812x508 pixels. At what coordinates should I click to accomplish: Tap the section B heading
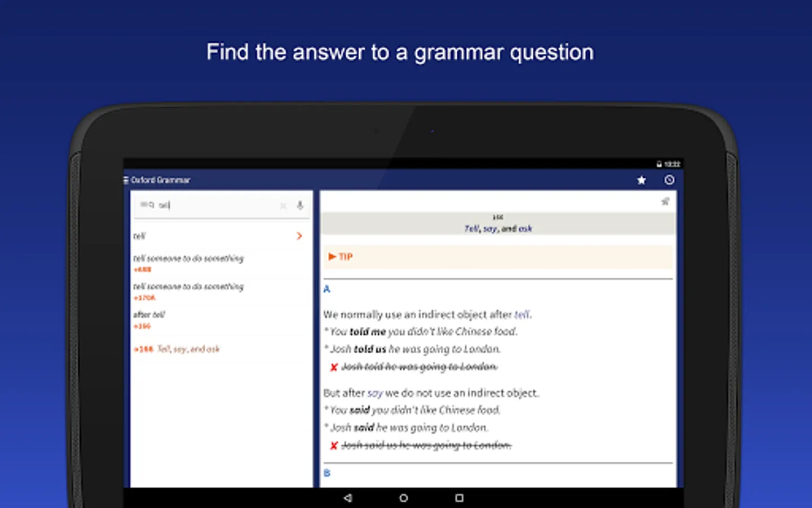[x=326, y=473]
